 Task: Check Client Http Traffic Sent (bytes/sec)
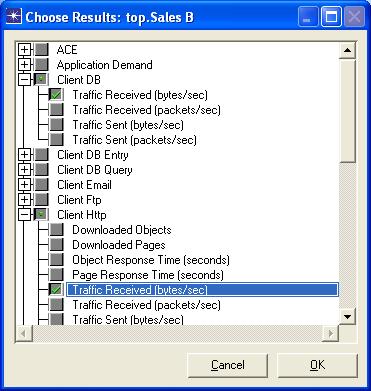pos(56,319)
